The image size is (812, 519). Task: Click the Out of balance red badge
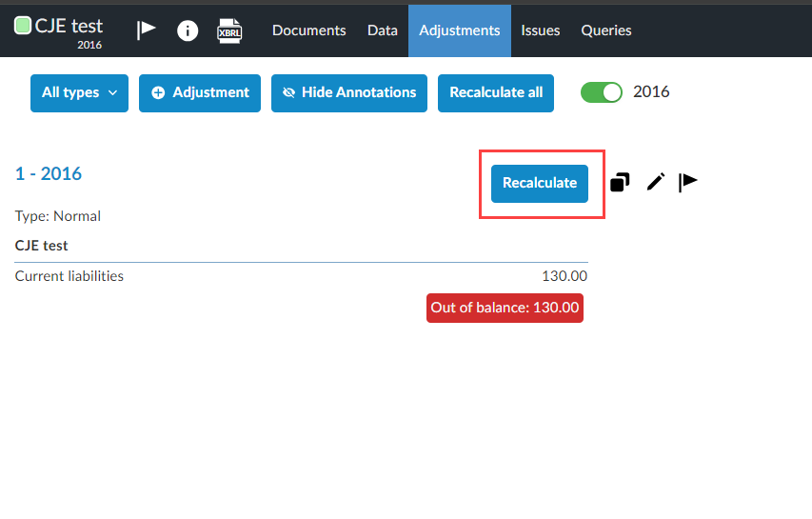tap(505, 308)
